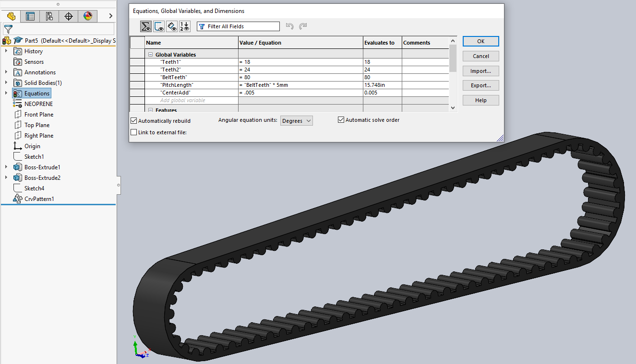Toggle Link to external file checkbox

pyautogui.click(x=134, y=132)
